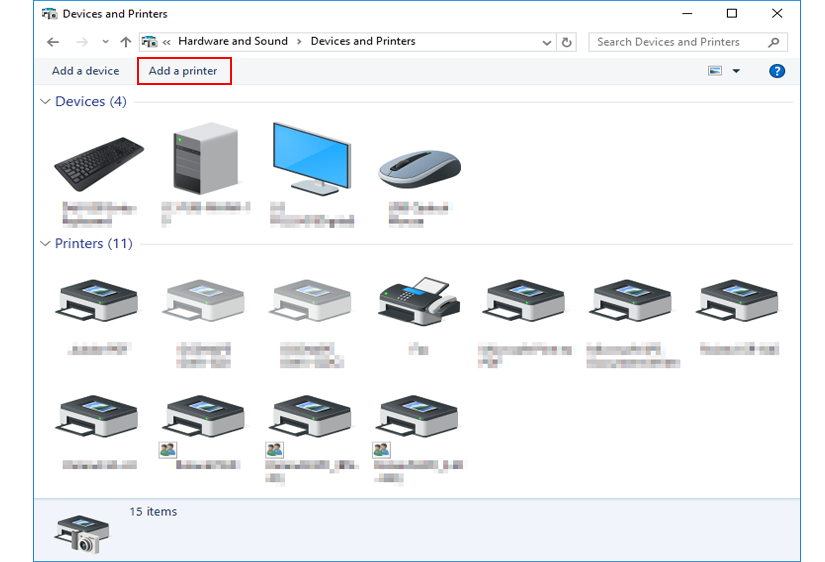Screen dimensions: 825x562
Task: Maximize the Devices and Printers window
Action: tap(732, 14)
